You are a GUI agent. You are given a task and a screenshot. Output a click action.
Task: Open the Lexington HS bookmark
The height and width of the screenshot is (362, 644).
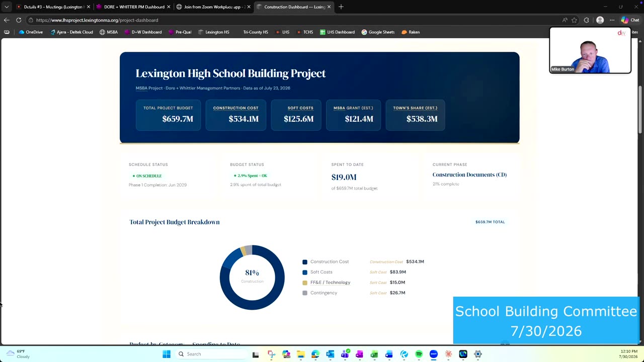coord(214,32)
